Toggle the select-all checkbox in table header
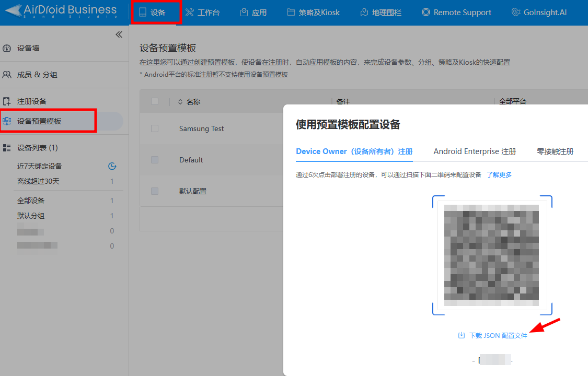This screenshot has width=588, height=376. [x=155, y=101]
